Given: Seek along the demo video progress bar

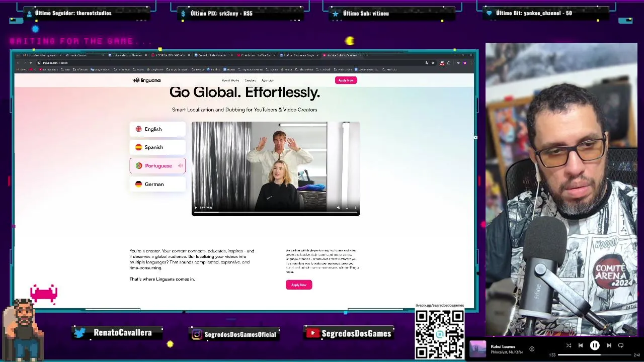Looking at the screenshot, I should click(x=276, y=213).
